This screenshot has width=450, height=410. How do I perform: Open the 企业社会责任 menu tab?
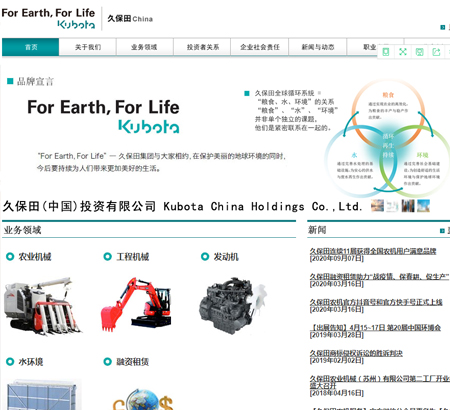pyautogui.click(x=260, y=47)
